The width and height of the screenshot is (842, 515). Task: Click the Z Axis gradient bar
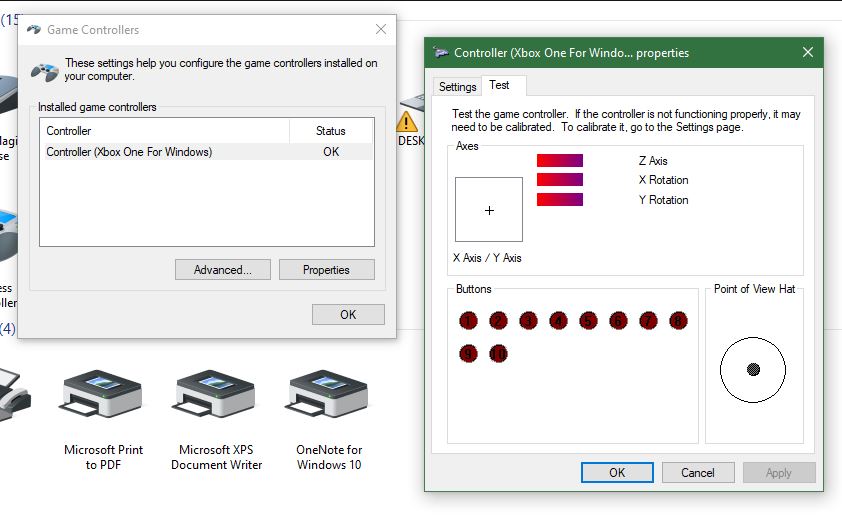point(560,161)
